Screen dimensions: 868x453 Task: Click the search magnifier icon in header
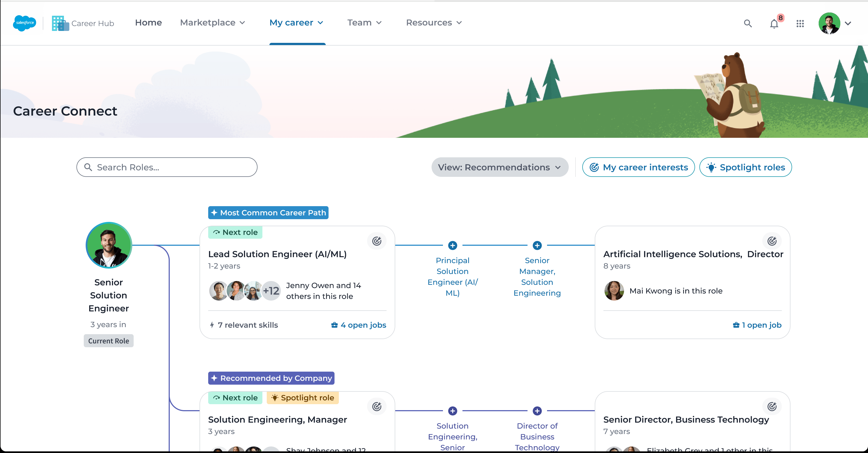coord(748,23)
